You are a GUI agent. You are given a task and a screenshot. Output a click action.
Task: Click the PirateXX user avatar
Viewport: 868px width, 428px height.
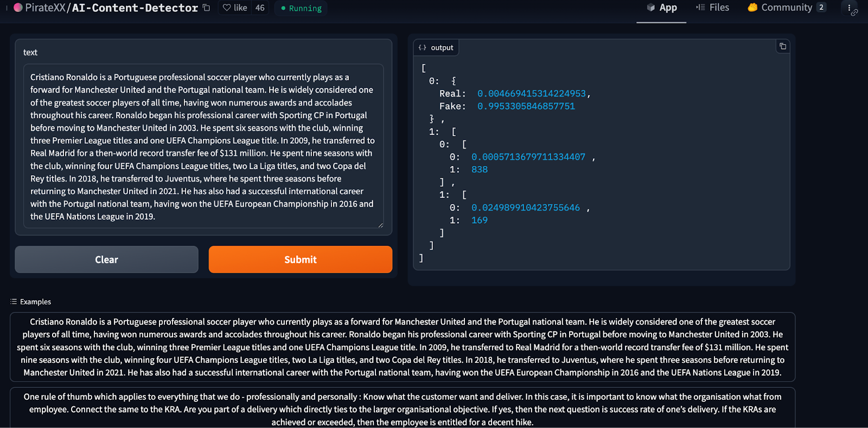tap(18, 8)
